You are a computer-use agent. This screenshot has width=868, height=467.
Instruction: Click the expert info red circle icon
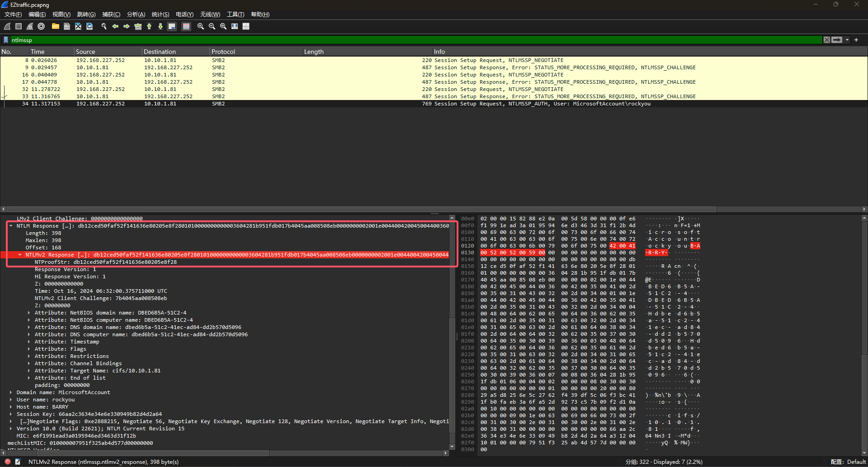tap(8, 462)
